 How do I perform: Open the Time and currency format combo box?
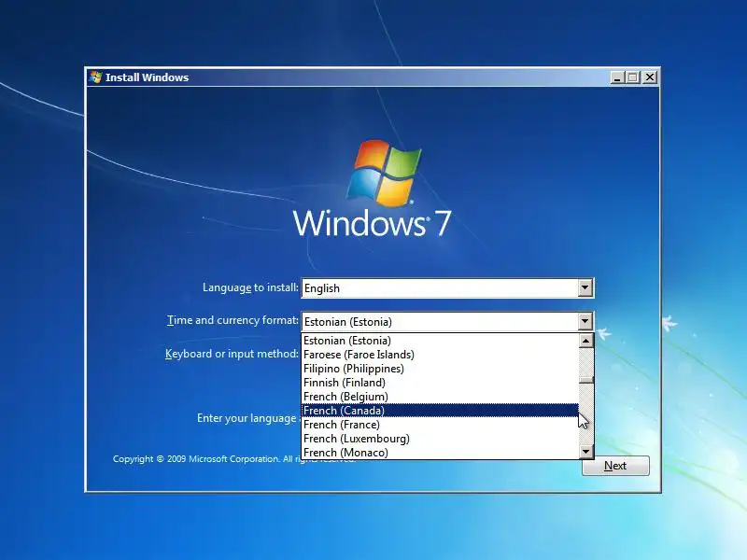[447, 321]
